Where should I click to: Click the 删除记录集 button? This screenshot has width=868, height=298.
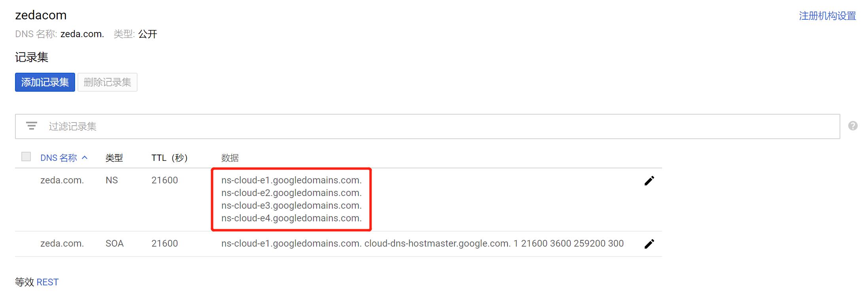click(x=108, y=82)
